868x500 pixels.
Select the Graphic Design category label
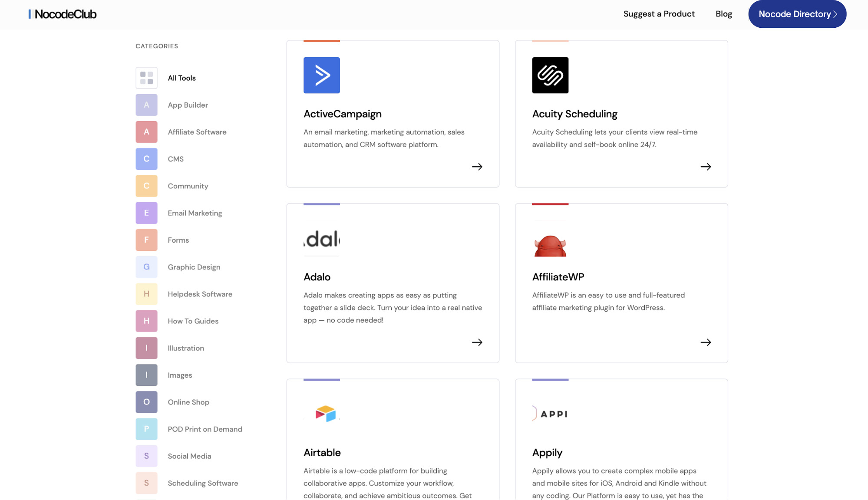(x=194, y=267)
